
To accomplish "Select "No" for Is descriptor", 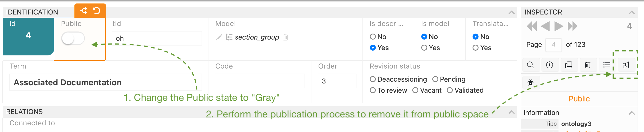I will [373, 37].
